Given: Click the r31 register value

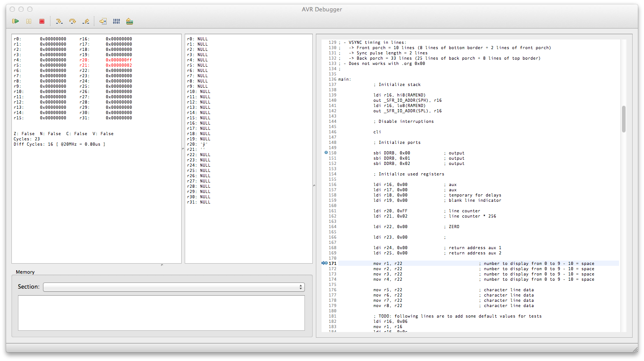Looking at the screenshot, I should 119,118.
